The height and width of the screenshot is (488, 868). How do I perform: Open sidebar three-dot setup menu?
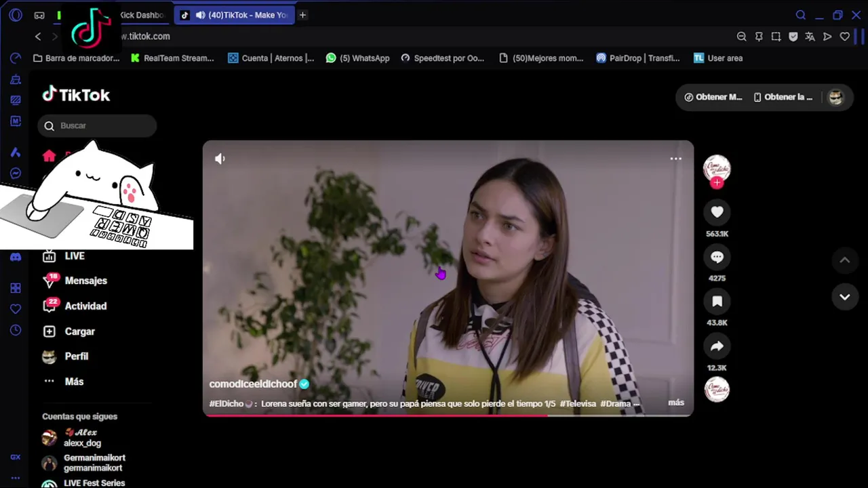[16, 478]
